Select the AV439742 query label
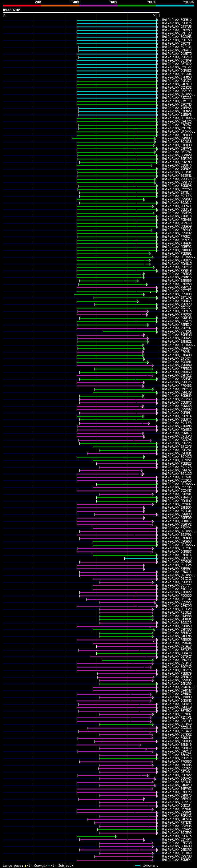 [11, 10]
